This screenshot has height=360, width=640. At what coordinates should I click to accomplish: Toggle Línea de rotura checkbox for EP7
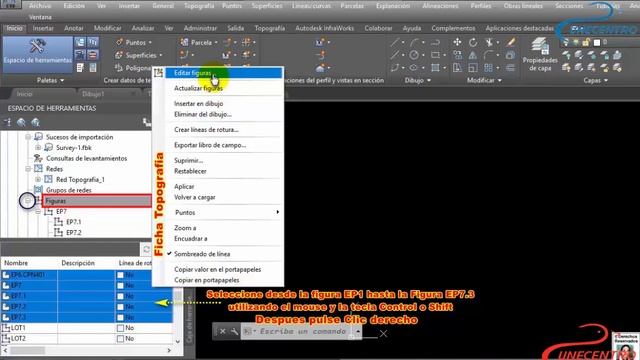(120, 286)
